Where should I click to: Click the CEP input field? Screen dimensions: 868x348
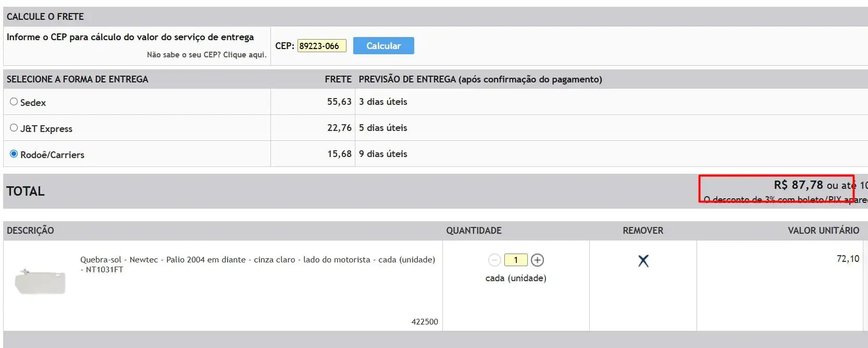pyautogui.click(x=321, y=46)
